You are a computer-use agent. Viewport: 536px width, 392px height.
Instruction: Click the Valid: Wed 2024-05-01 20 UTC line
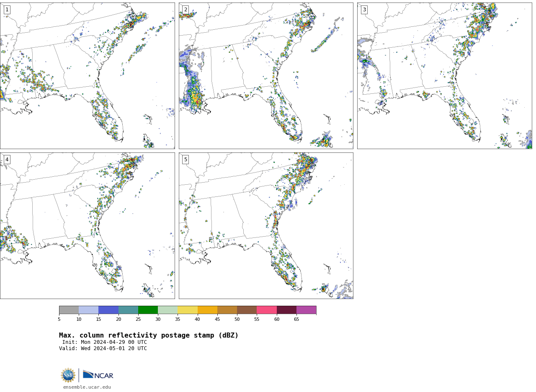pyautogui.click(x=103, y=348)
